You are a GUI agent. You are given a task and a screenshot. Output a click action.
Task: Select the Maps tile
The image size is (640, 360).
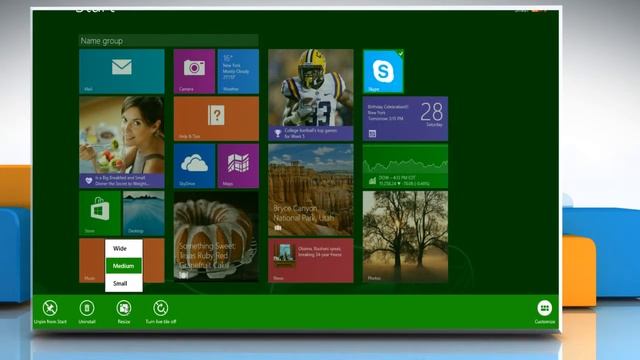click(238, 166)
